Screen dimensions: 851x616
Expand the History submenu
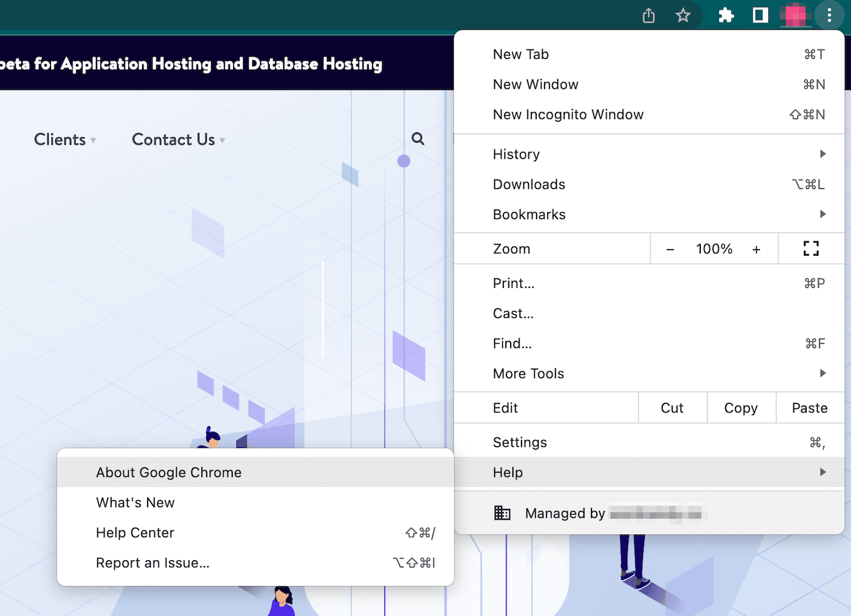pos(649,154)
